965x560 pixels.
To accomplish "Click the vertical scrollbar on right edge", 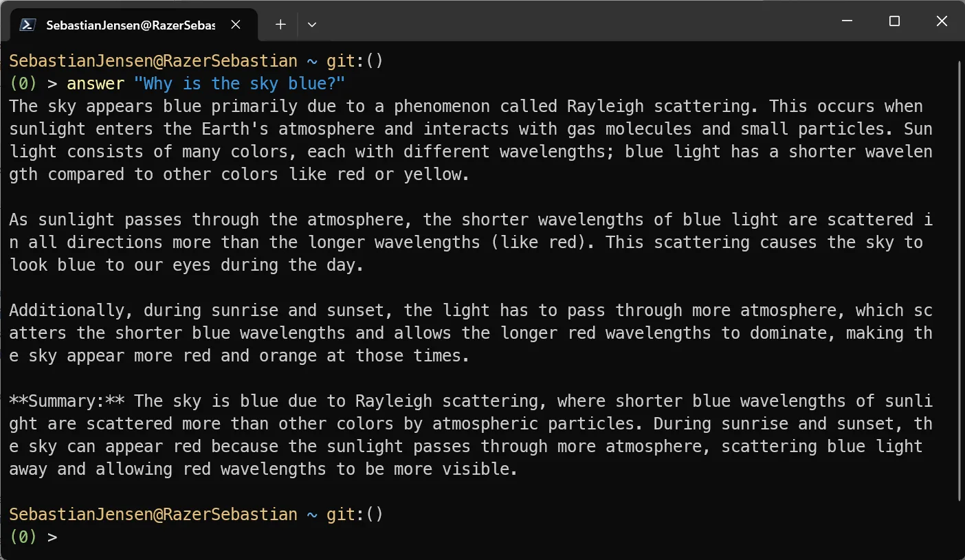I will 960,275.
